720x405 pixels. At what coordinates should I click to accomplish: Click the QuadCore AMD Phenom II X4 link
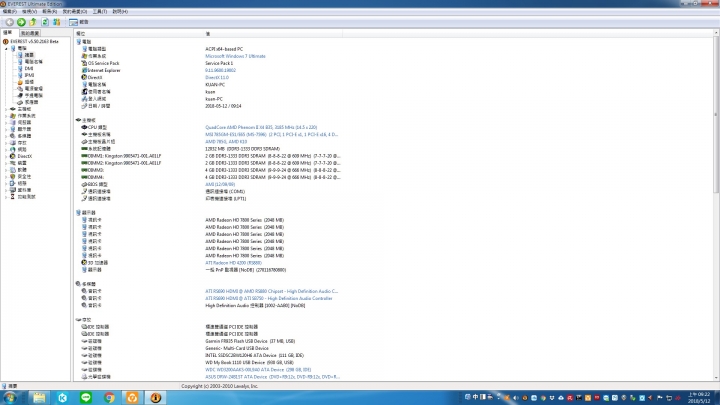coord(261,127)
